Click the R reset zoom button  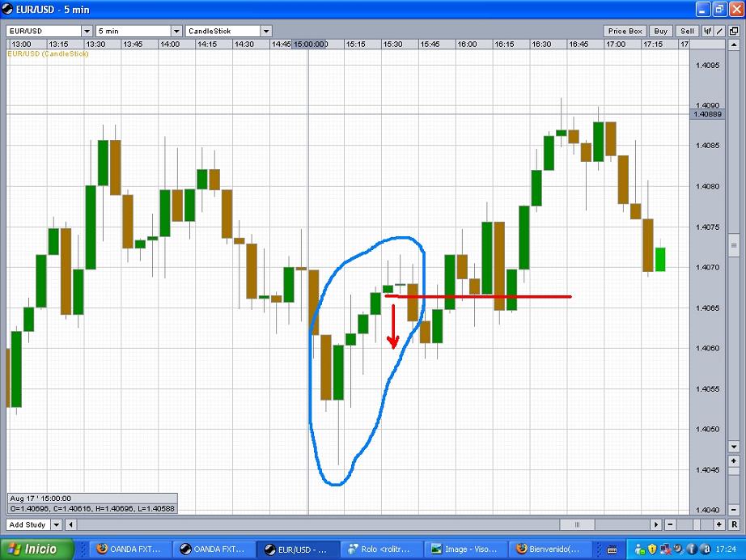[x=734, y=524]
